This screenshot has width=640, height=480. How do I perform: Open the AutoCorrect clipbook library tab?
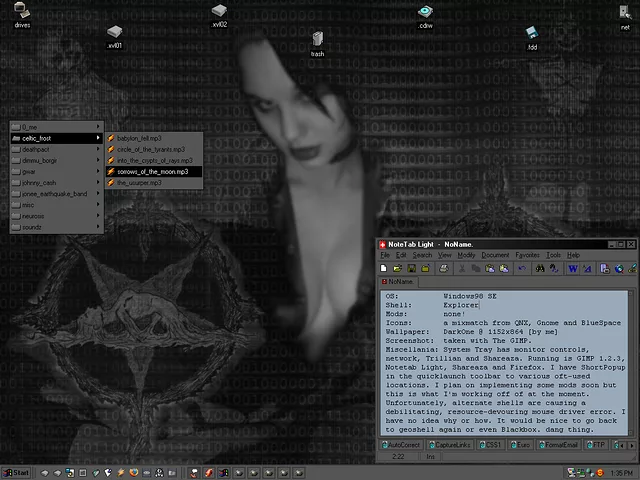pyautogui.click(x=402, y=443)
